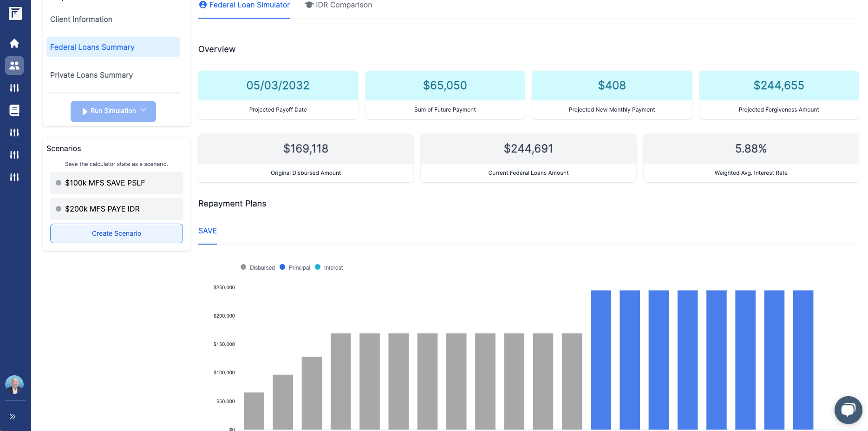Load the $200k MFS PAYE IDR scenario
868x431 pixels.
pyautogui.click(x=117, y=209)
